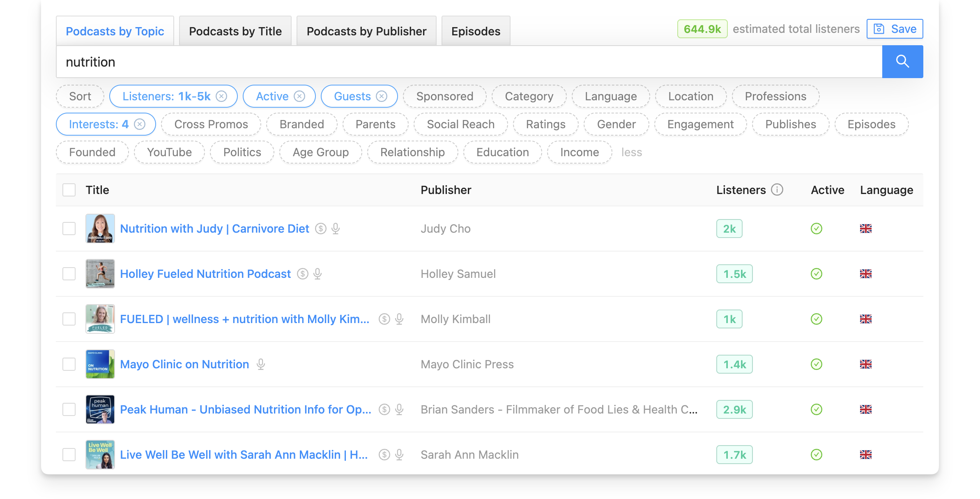Check the Holley Fueled Nutrition Podcast checkbox
The height and width of the screenshot is (499, 980).
point(69,274)
